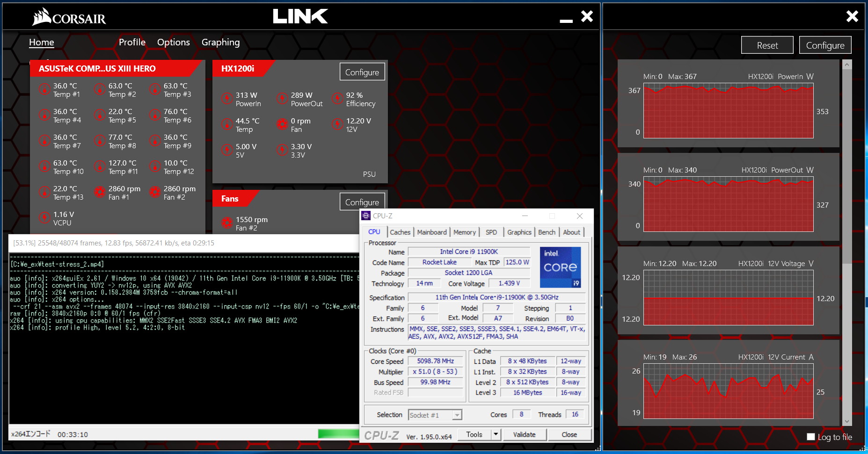Click the PowerIn 313 W icon
Screen dimensions: 868x454
[x=227, y=98]
